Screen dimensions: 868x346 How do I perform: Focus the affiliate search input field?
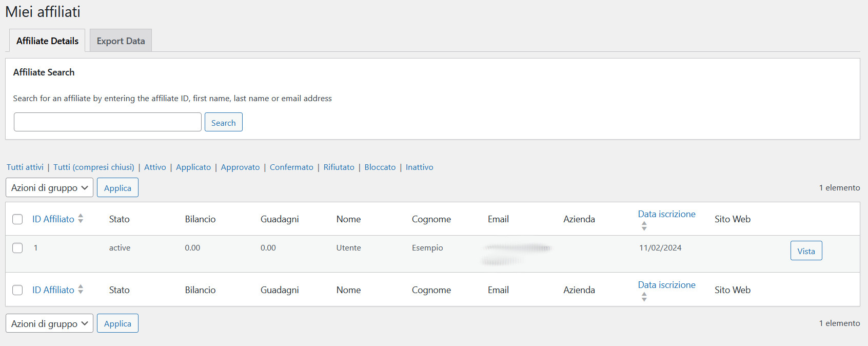(x=108, y=122)
